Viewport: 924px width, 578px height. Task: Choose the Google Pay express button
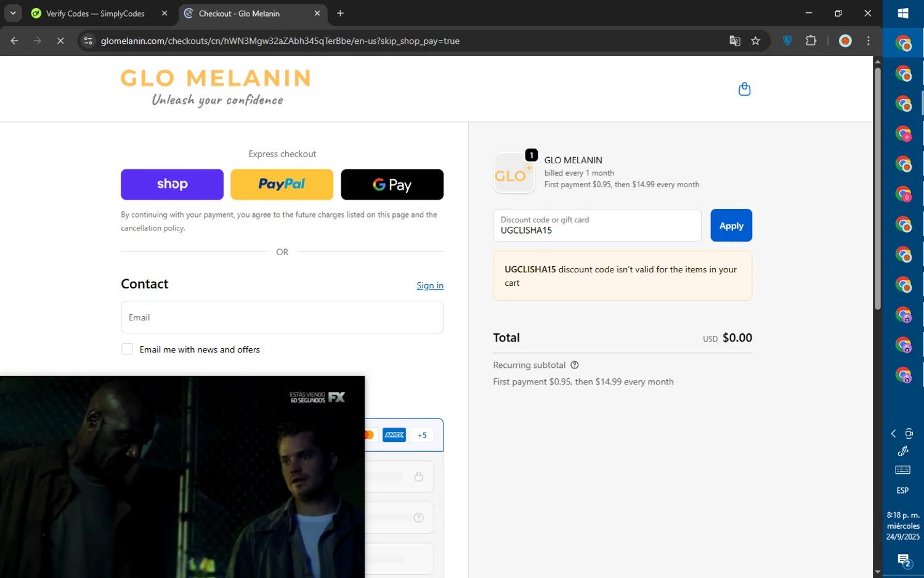click(x=392, y=184)
